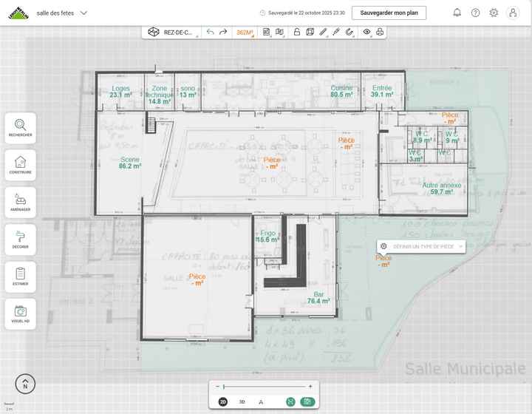Open the 362M² surface area menu
Viewport: 532px width, 414px height.
click(x=245, y=32)
